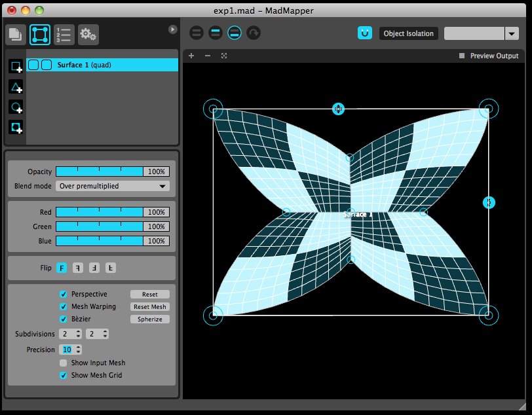Enable Show Input Mesh checkbox
This screenshot has height=415, width=532.
[x=64, y=363]
